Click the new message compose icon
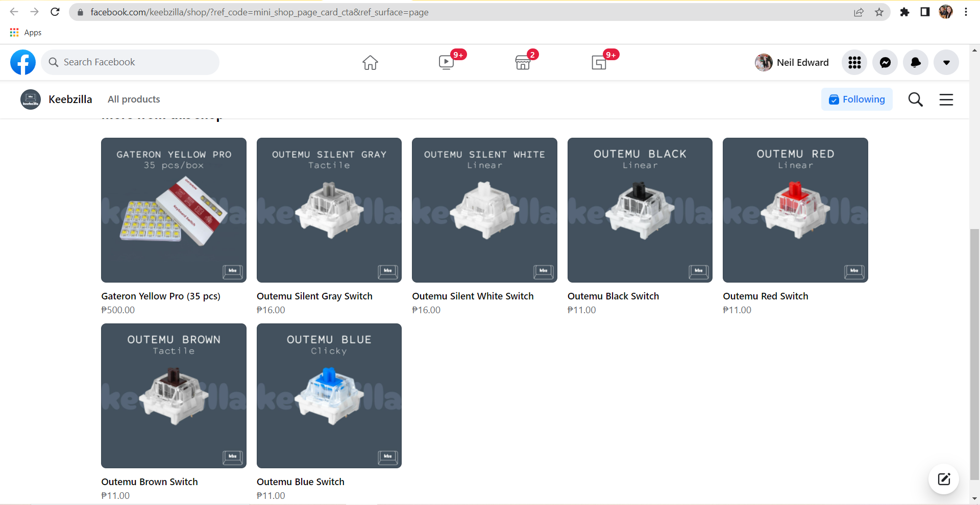 coord(944,479)
